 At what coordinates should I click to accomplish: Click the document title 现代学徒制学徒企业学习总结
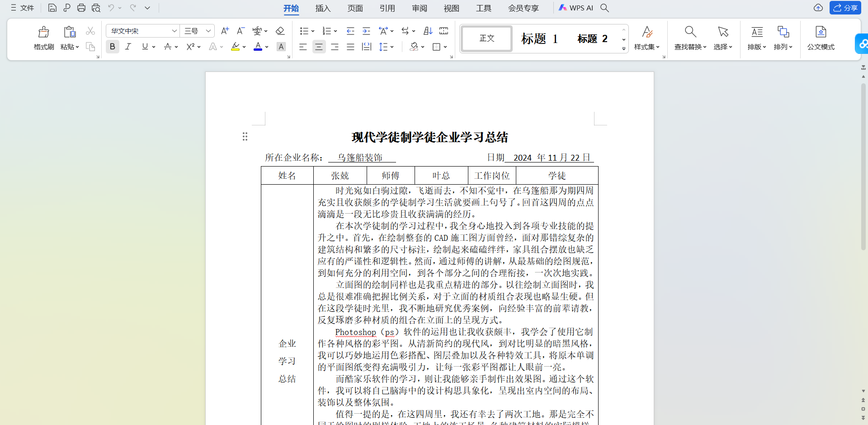tap(429, 137)
